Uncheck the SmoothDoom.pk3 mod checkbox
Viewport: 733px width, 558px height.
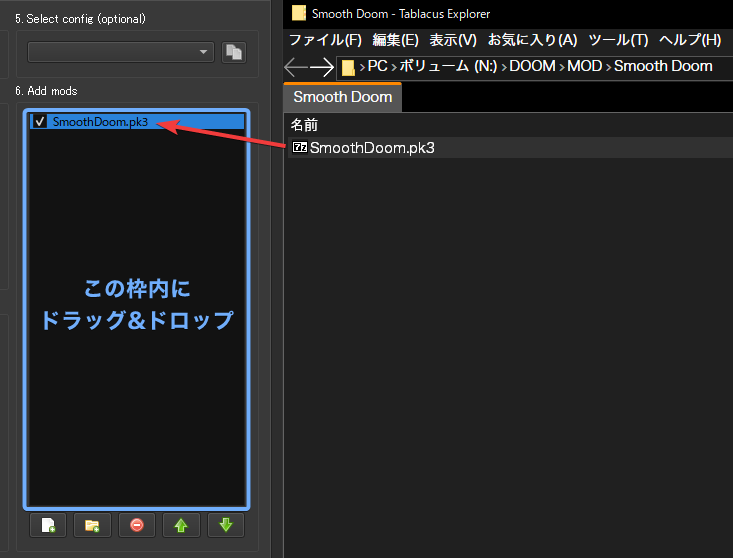tap(40, 122)
